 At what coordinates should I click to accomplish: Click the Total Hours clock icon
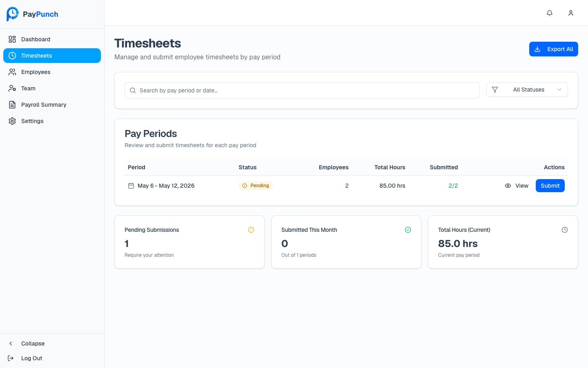(x=565, y=230)
